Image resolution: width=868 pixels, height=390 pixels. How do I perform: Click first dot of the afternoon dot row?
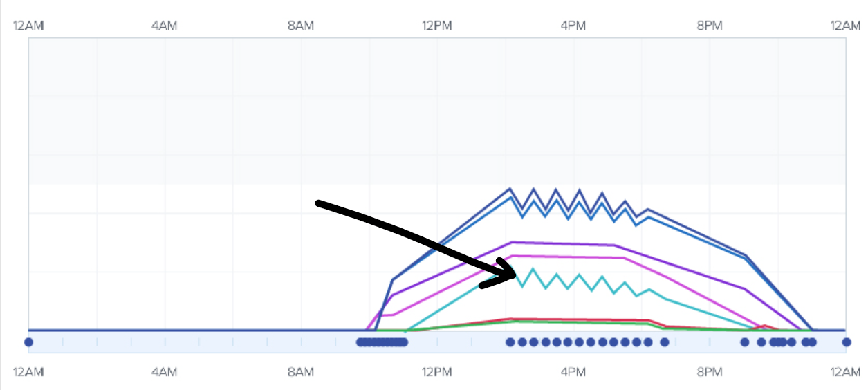[510, 342]
